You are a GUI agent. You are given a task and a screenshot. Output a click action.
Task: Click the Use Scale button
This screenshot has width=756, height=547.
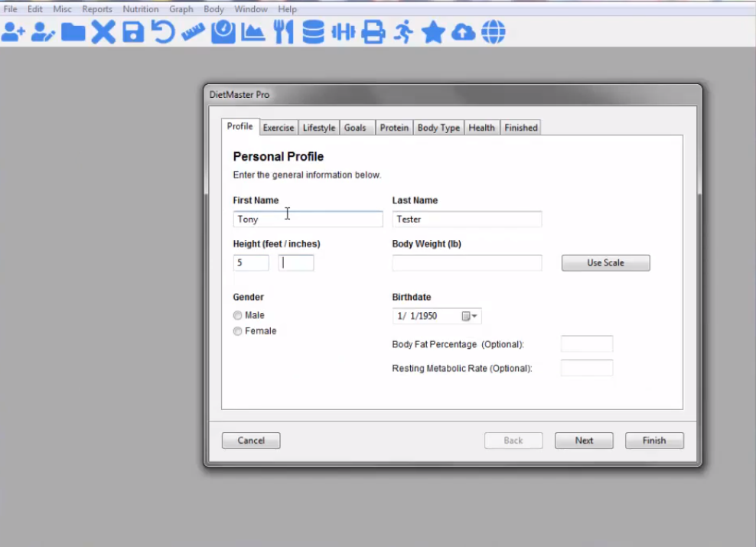[x=605, y=262]
